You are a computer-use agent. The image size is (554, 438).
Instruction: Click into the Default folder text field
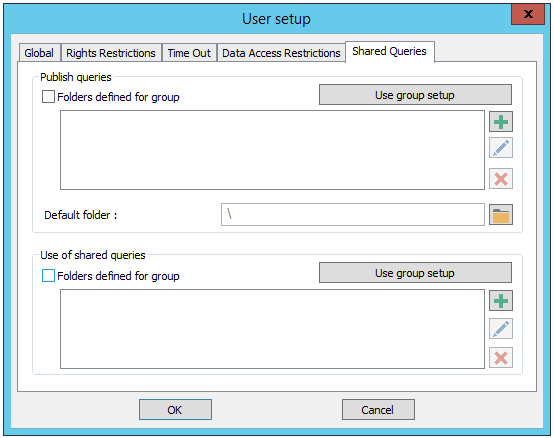(x=353, y=214)
